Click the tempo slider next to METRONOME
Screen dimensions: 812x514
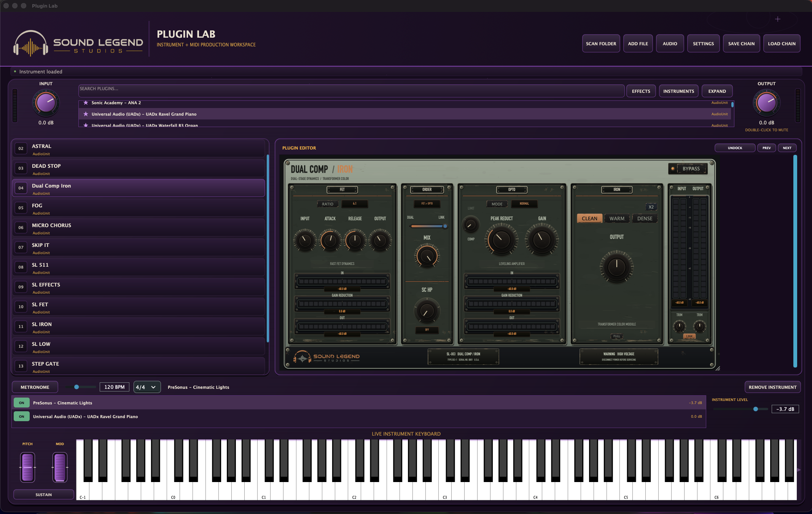pyautogui.click(x=80, y=387)
